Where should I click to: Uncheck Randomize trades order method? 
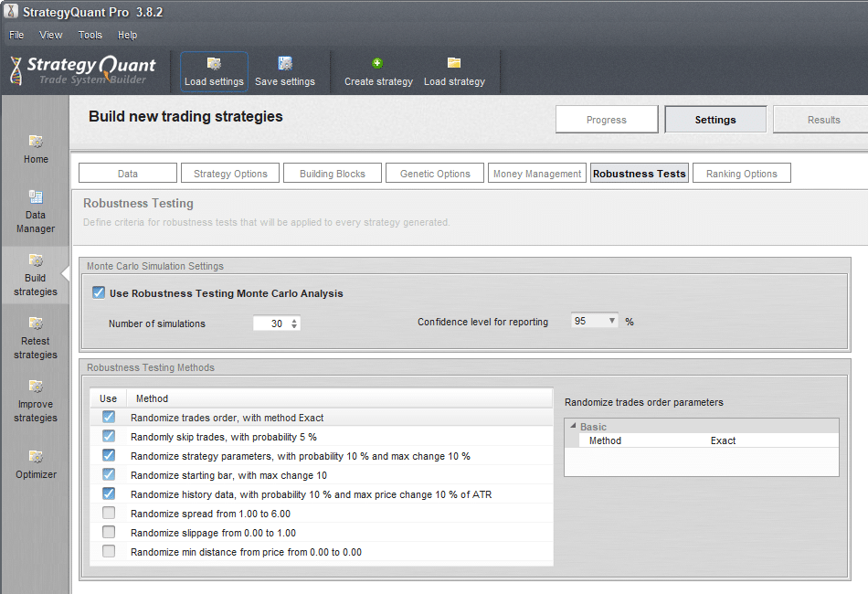(109, 417)
